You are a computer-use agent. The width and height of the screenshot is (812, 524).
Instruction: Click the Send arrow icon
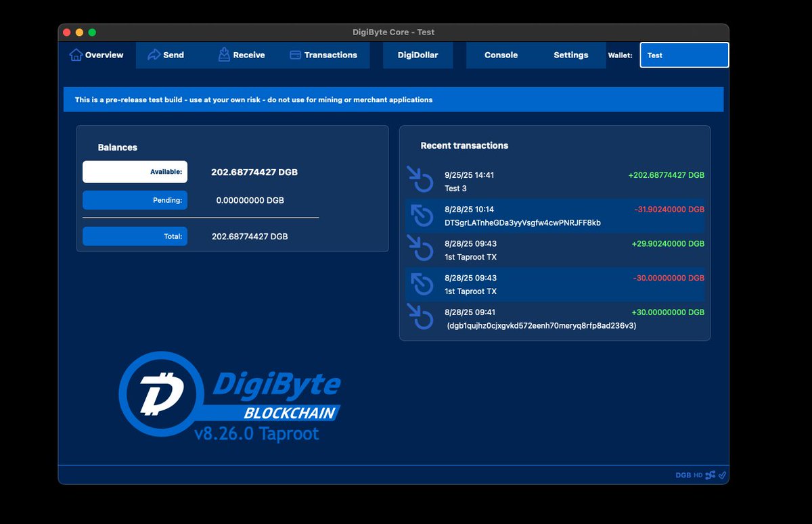[x=154, y=55]
